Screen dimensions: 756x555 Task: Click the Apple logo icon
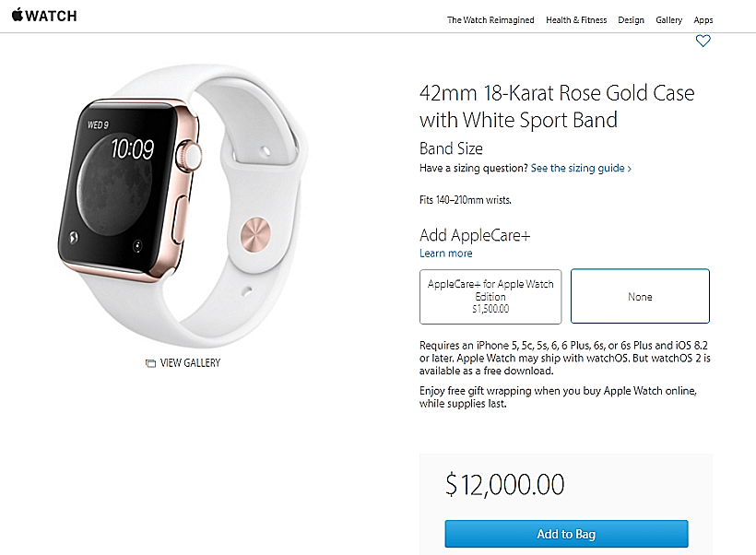click(18, 16)
